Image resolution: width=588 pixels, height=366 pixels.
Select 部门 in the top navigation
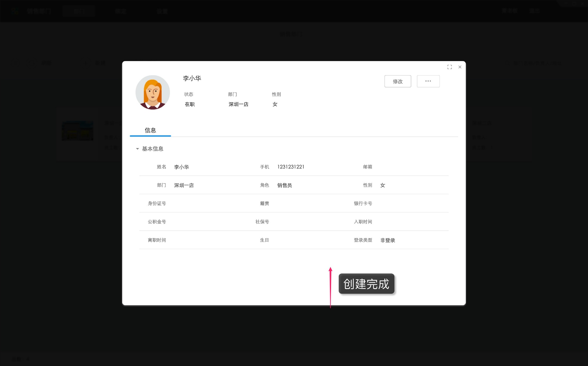79,11
